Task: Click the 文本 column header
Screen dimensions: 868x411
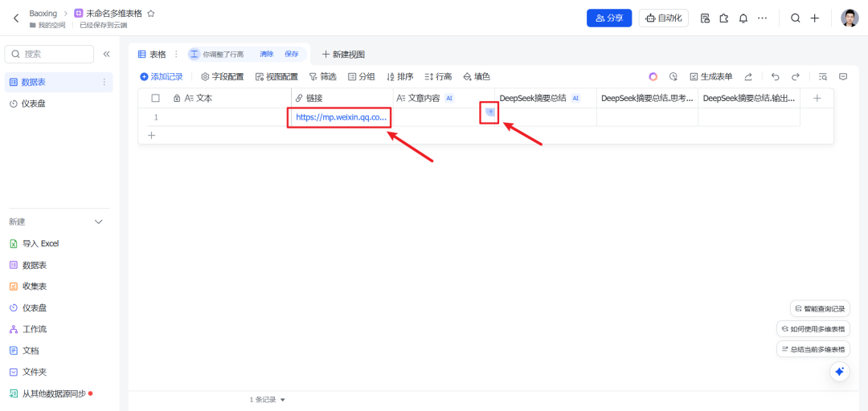Action: coord(230,98)
